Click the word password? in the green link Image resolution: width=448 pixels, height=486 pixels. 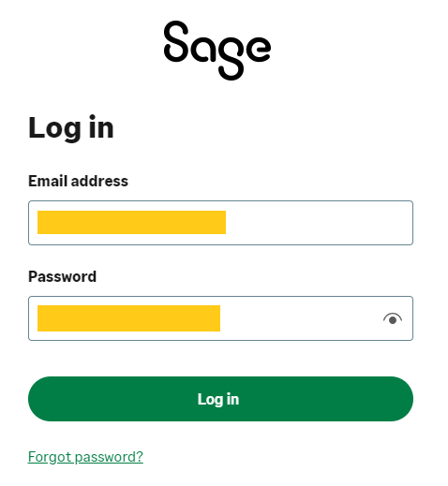click(x=109, y=457)
